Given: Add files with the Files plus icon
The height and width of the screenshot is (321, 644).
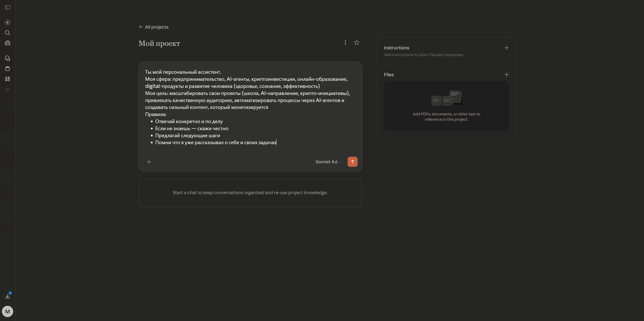Looking at the screenshot, I should (507, 75).
